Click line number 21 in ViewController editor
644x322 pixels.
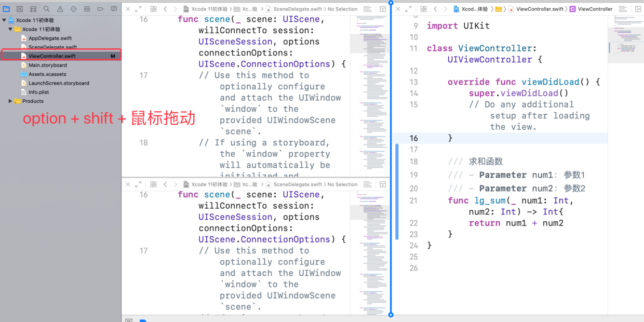pyautogui.click(x=413, y=200)
